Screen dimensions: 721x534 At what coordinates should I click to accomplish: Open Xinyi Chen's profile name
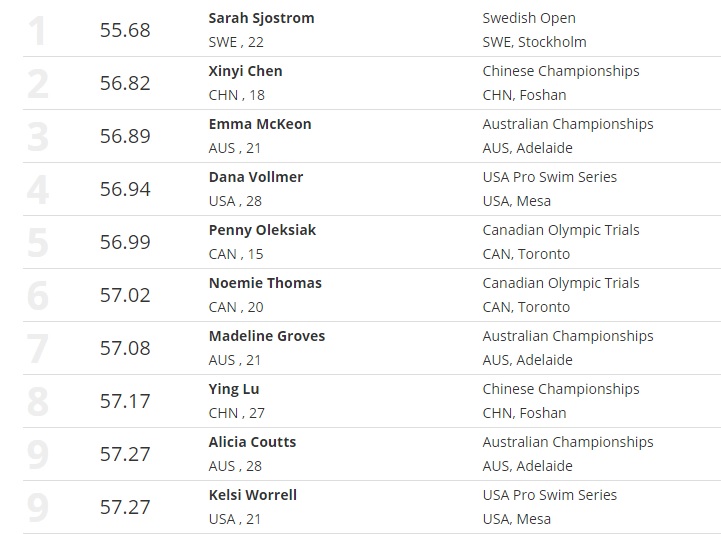pos(245,71)
